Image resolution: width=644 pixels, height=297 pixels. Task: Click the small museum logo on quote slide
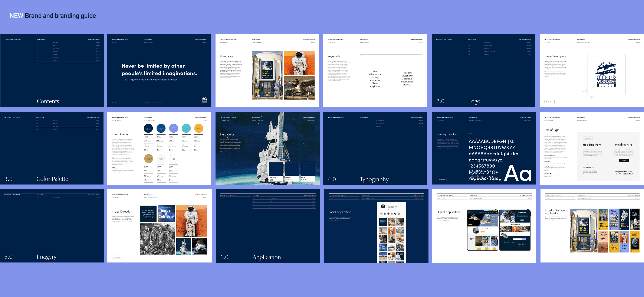tap(204, 100)
